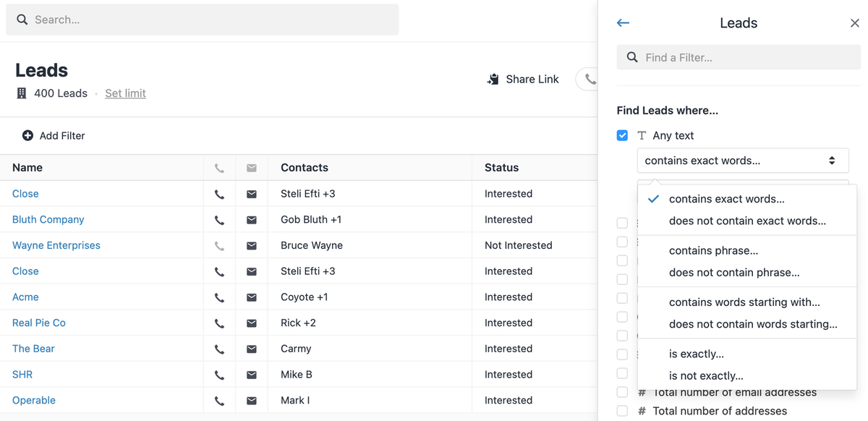Toggle the Total number of addresses checkbox

(x=622, y=411)
